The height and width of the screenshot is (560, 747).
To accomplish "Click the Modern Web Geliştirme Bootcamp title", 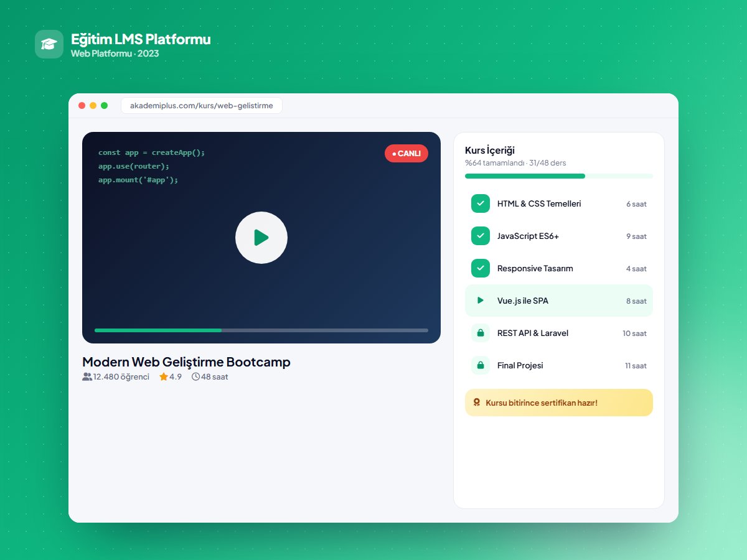I will tap(186, 362).
